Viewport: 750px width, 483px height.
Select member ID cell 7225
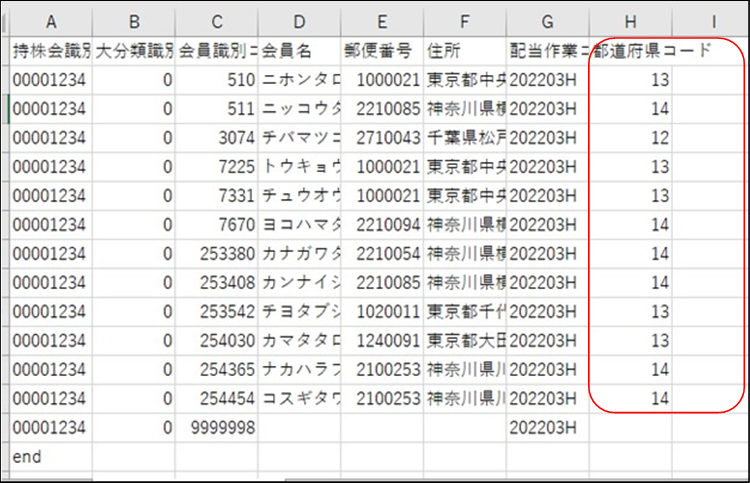pos(216,167)
